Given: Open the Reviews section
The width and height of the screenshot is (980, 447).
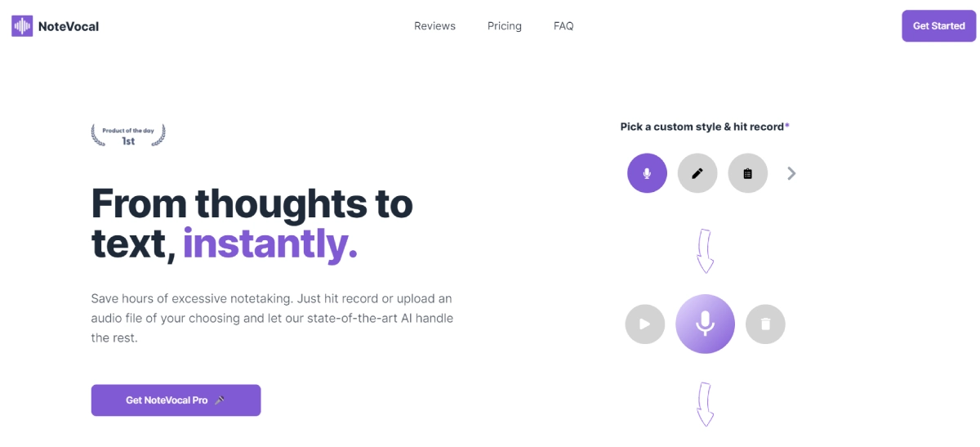Looking at the screenshot, I should 434,26.
